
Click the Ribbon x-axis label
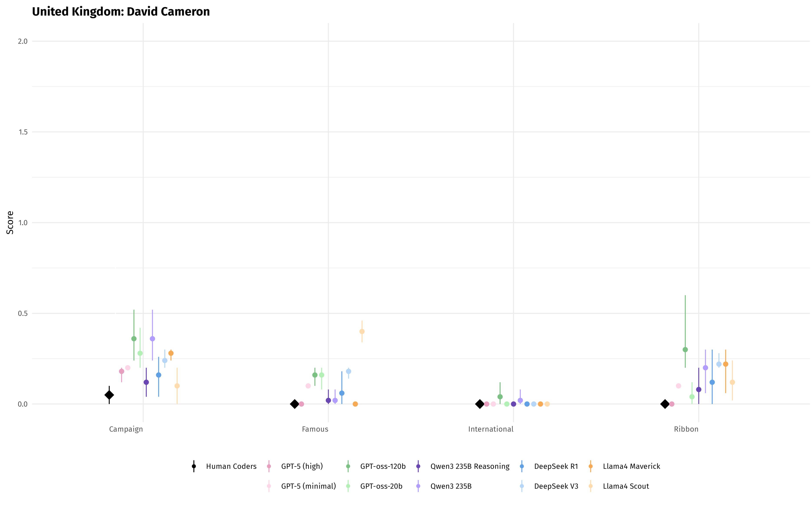686,429
